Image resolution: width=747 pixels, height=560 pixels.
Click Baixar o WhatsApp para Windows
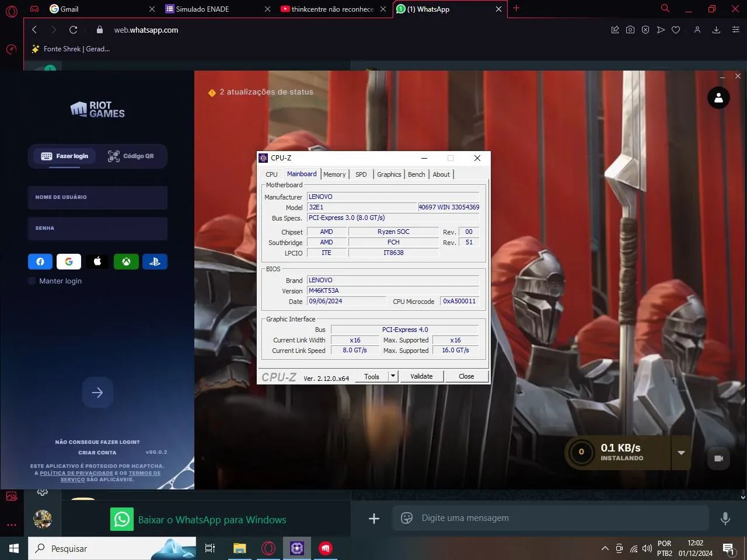[x=212, y=519]
